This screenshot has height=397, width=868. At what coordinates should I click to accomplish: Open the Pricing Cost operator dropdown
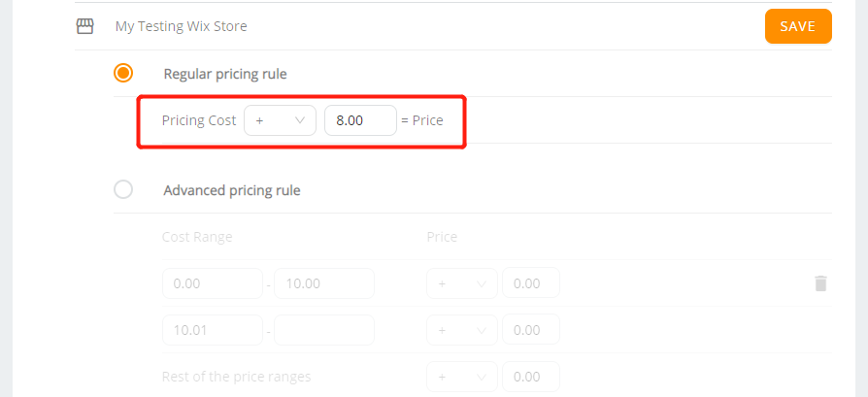pos(280,120)
